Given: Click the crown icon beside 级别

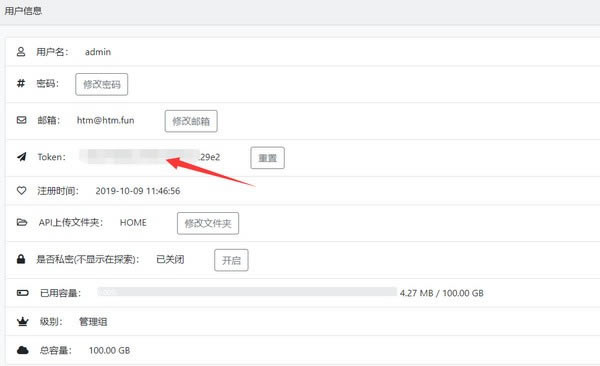Looking at the screenshot, I should (23, 322).
